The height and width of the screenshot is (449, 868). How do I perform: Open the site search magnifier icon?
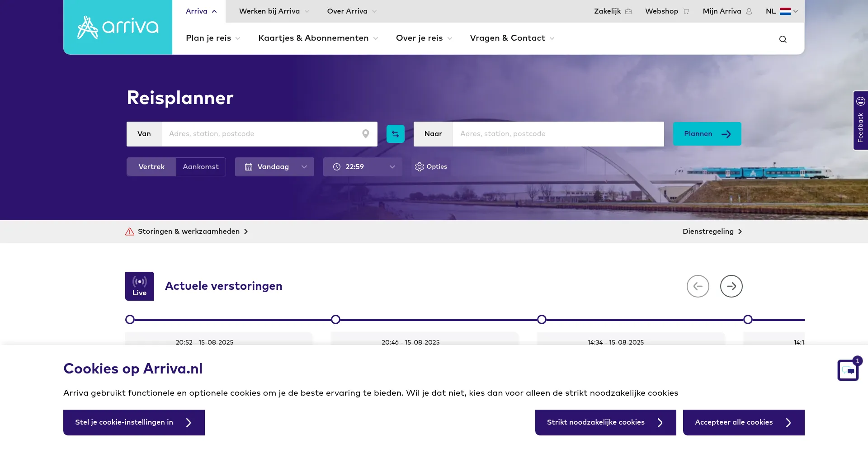[x=783, y=39]
